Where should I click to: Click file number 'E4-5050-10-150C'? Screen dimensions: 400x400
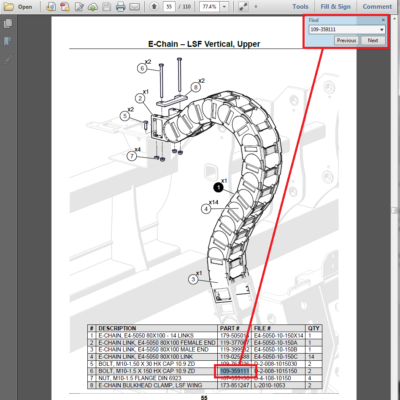[276, 357]
